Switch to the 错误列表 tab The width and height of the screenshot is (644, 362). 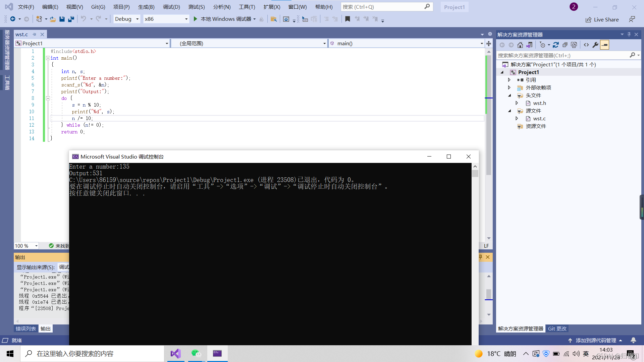click(x=26, y=329)
